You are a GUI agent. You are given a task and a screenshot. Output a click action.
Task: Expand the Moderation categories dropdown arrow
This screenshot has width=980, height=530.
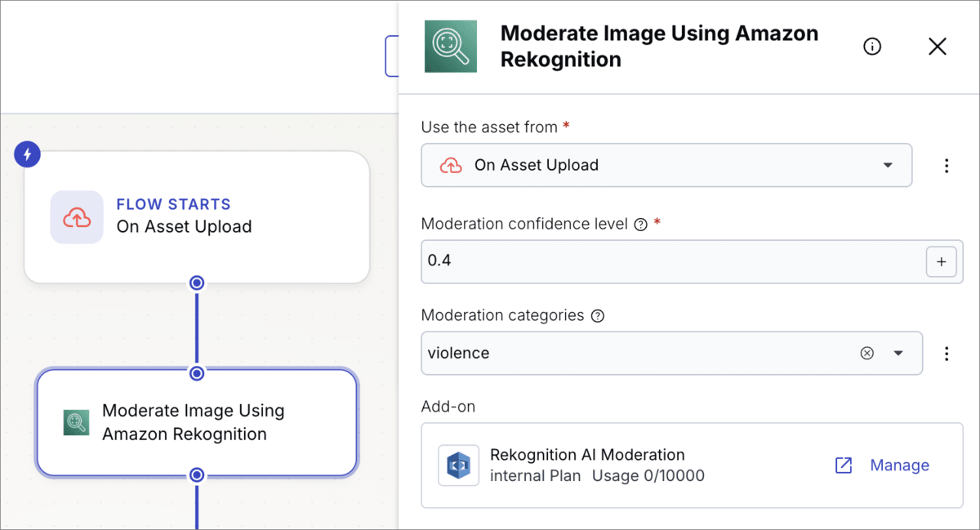click(898, 354)
